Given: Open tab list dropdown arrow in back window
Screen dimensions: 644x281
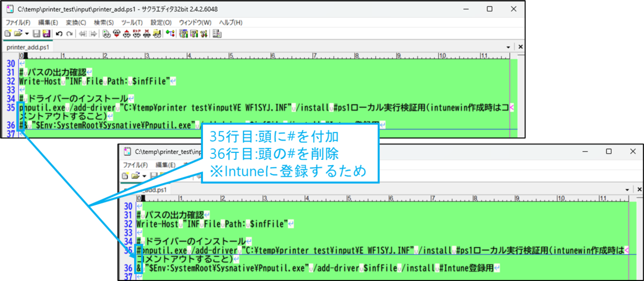Looking at the screenshot, I should (508, 47).
